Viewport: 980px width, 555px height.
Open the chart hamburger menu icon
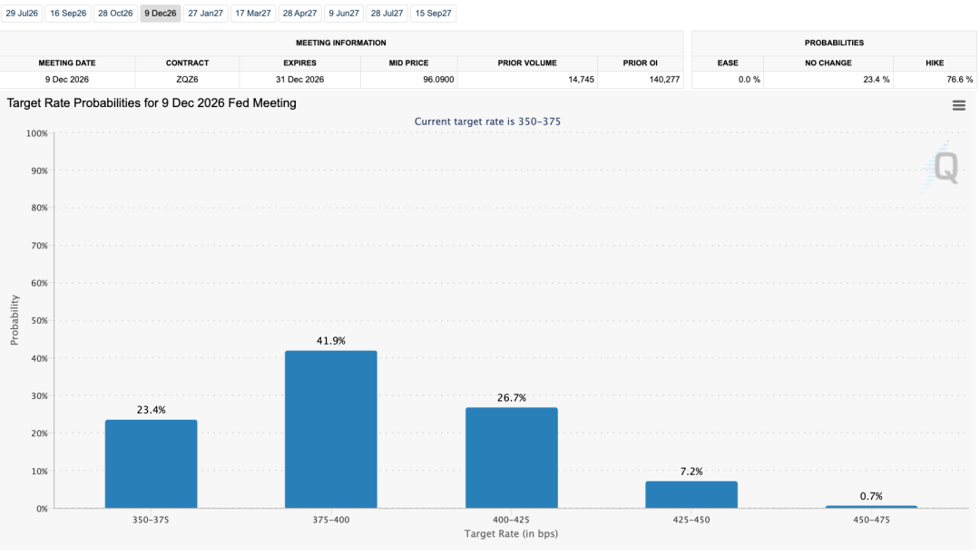(x=959, y=105)
